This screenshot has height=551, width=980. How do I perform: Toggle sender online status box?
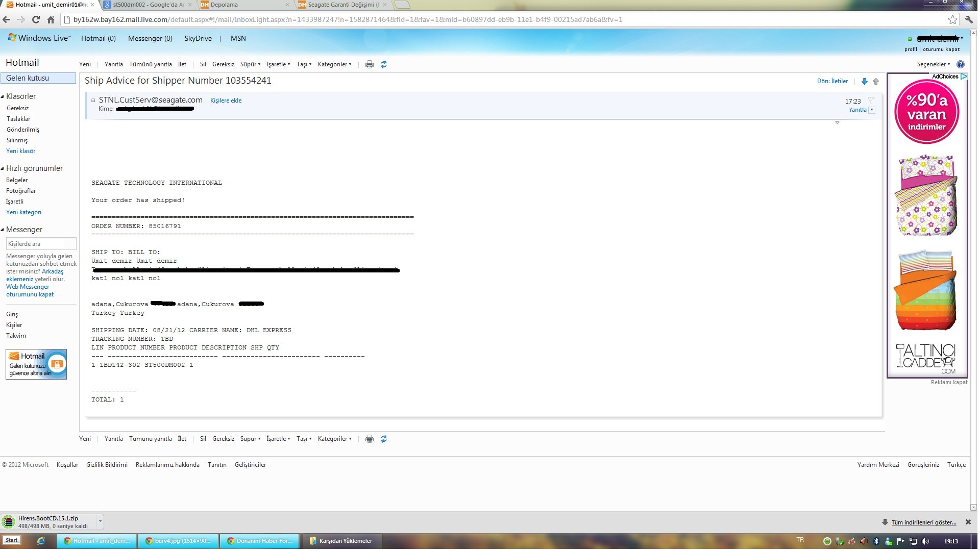(93, 101)
